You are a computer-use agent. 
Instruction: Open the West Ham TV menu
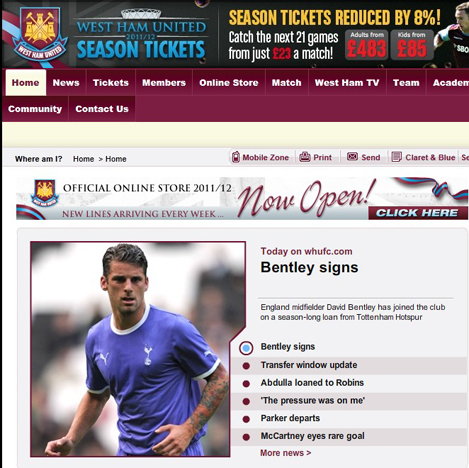click(x=347, y=83)
